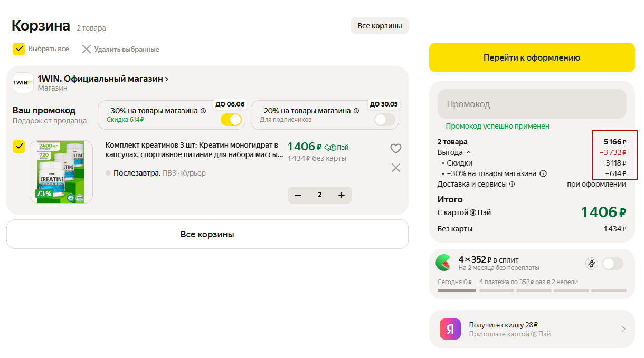Click the creatine product thumbnail
The width and height of the screenshot is (644, 358).
(x=61, y=172)
